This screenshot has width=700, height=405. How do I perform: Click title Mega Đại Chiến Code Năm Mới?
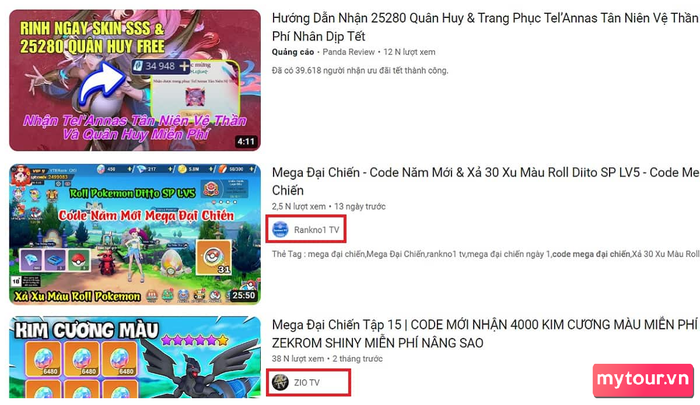485,181
